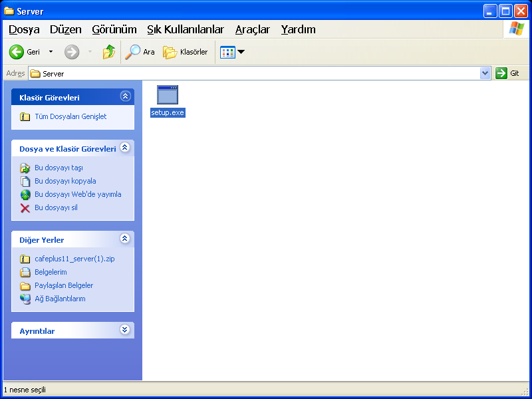Image resolution: width=532 pixels, height=399 pixels.
Task: Click the cafeplus11_server zip icon
Action: click(x=25, y=259)
